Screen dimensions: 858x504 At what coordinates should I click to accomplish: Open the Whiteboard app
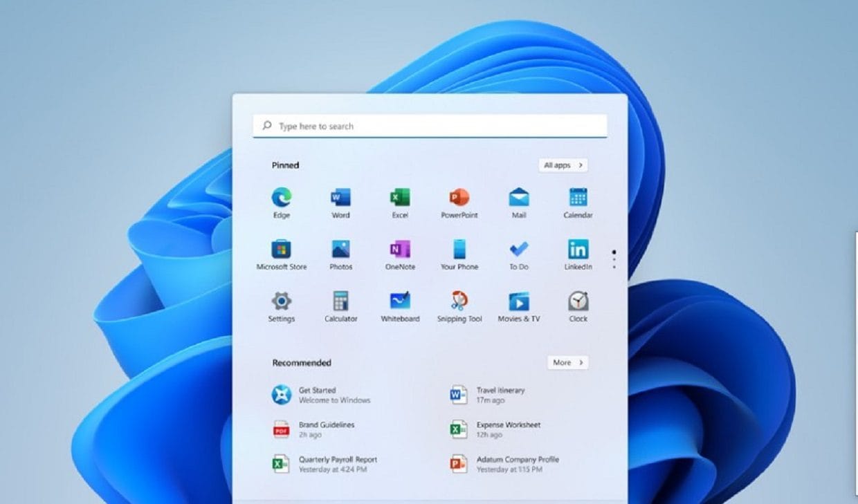400,307
